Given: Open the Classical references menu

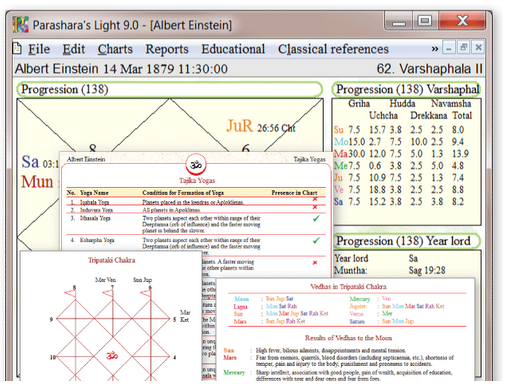Looking at the screenshot, I should (x=333, y=49).
